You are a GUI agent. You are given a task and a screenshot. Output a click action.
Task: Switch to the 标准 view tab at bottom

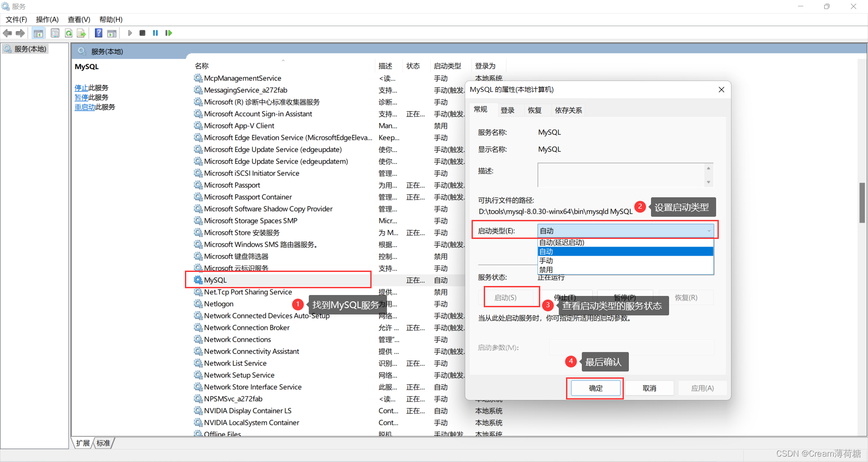(104, 443)
